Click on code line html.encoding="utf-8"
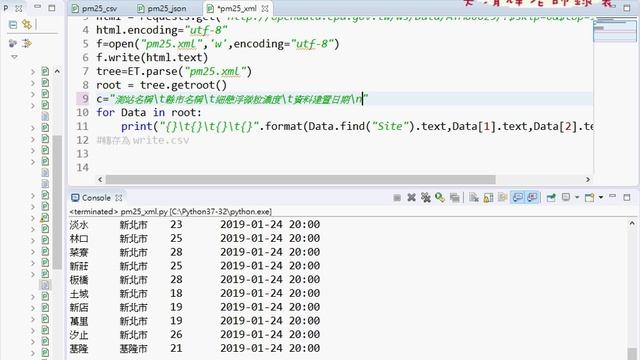This screenshot has height=360, width=640. [x=162, y=30]
